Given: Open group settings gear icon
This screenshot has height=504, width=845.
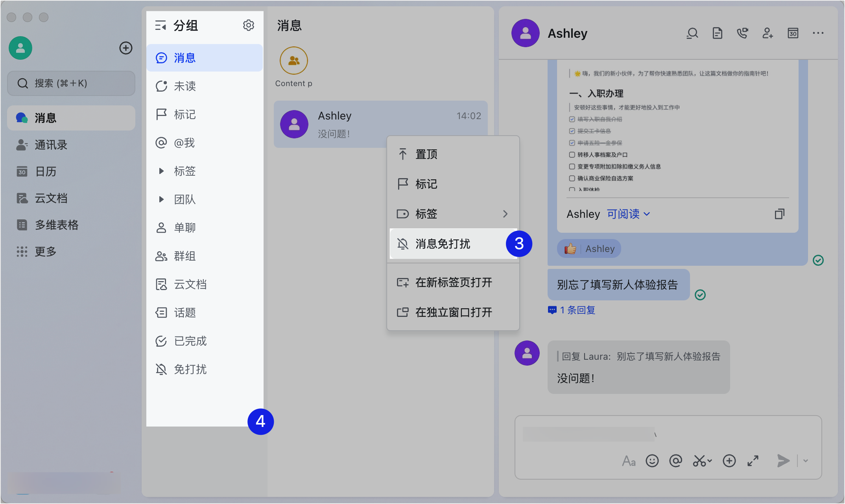Looking at the screenshot, I should [248, 26].
